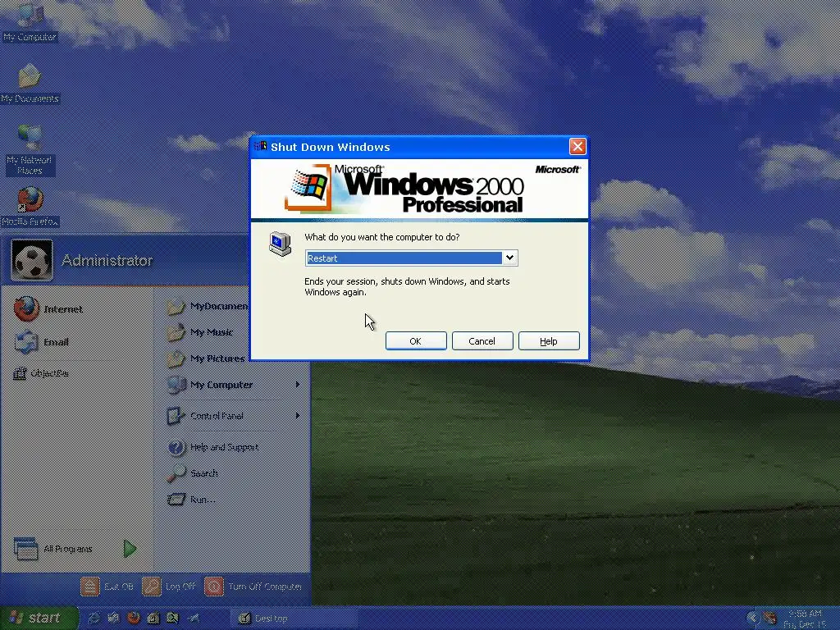This screenshot has width=840, height=630.
Task: Expand My Computer submenu arrow
Action: (297, 384)
